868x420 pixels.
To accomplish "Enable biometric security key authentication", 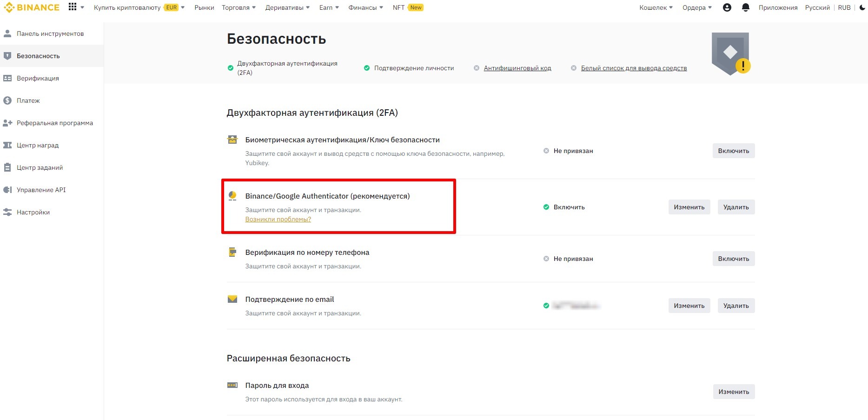I will coord(733,151).
